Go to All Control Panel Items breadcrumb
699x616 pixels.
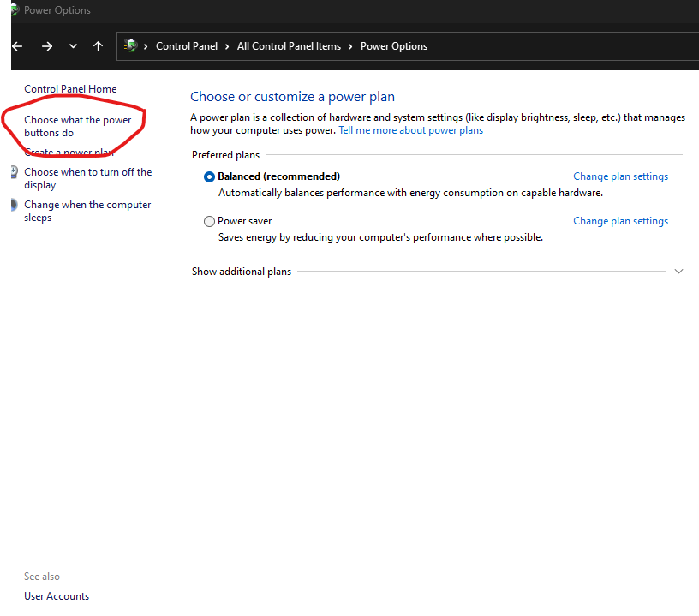[289, 46]
